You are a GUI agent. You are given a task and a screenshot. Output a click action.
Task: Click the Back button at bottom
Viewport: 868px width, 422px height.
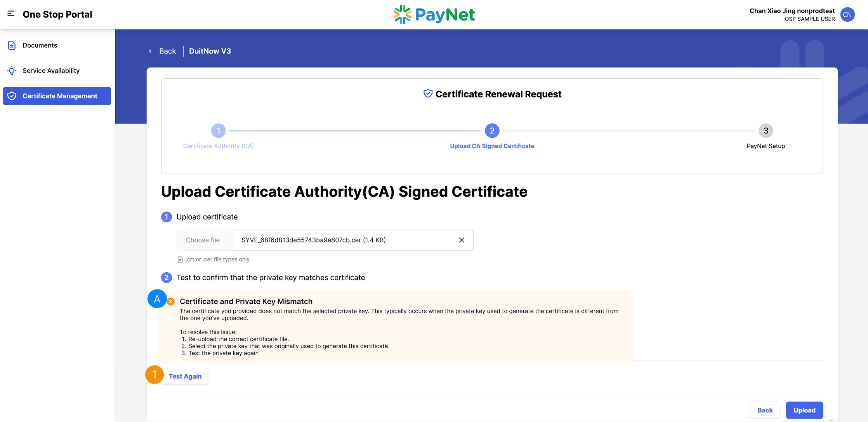(x=765, y=410)
